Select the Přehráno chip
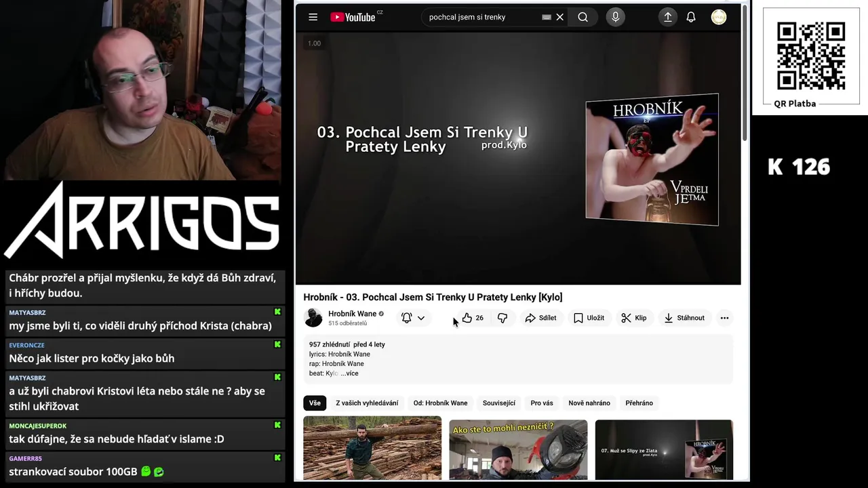The height and width of the screenshot is (488, 868). coord(639,403)
